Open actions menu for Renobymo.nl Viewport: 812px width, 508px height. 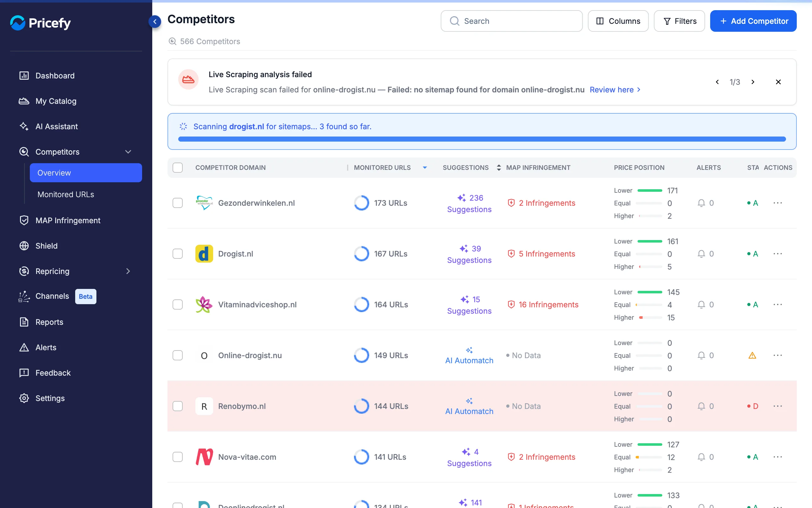tap(778, 406)
